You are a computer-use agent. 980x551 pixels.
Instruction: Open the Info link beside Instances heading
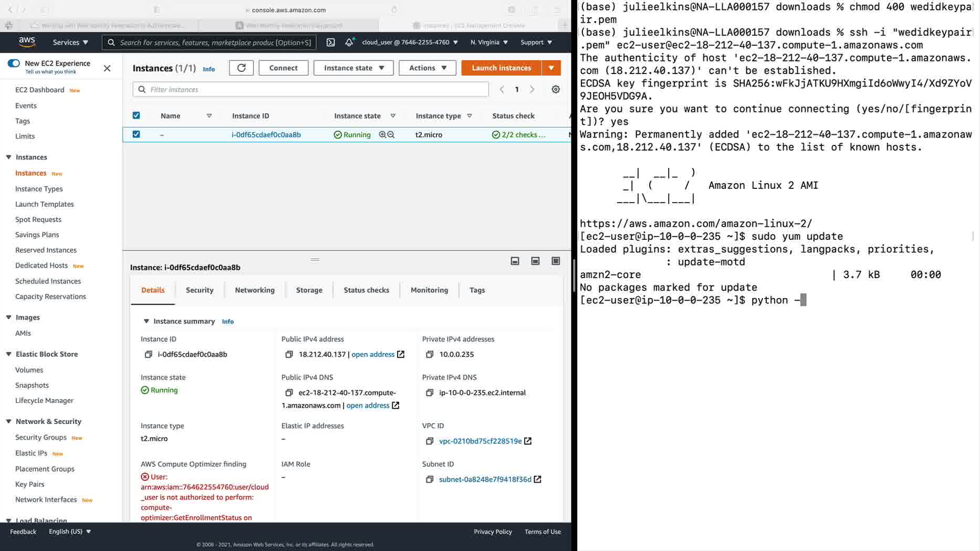tap(209, 69)
